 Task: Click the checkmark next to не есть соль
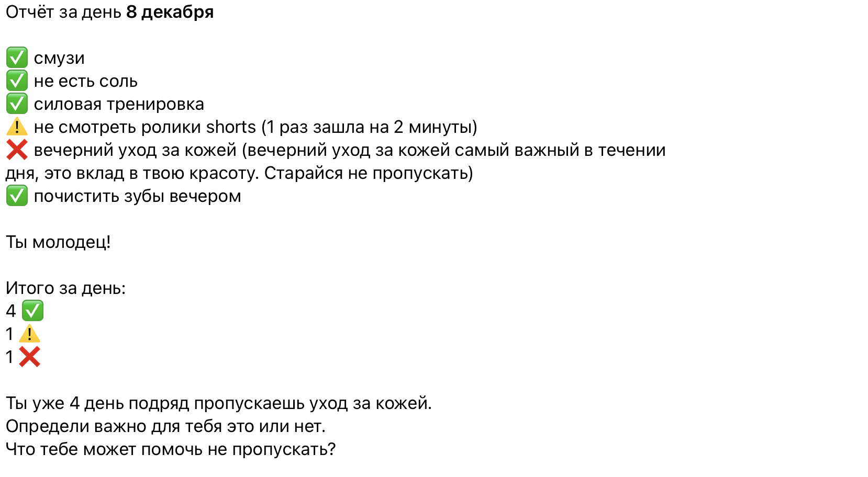17,81
